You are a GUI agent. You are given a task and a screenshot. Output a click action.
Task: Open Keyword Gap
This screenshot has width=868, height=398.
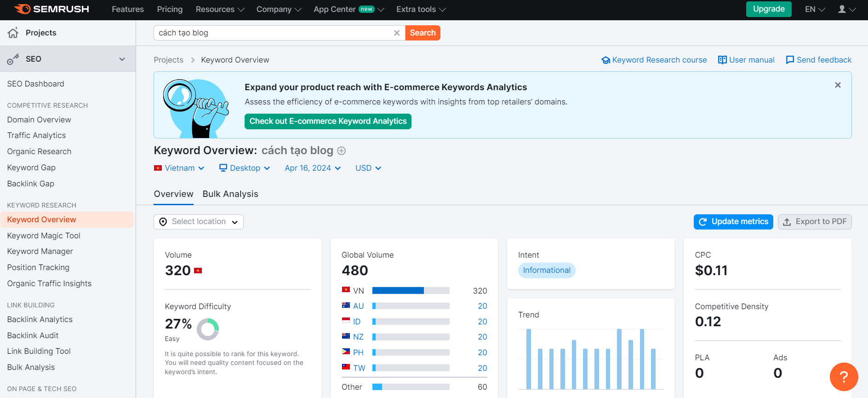coord(31,167)
